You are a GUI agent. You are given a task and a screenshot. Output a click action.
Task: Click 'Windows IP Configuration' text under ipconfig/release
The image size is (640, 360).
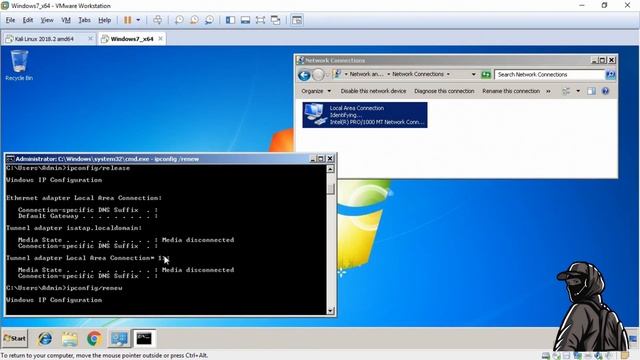click(x=54, y=180)
